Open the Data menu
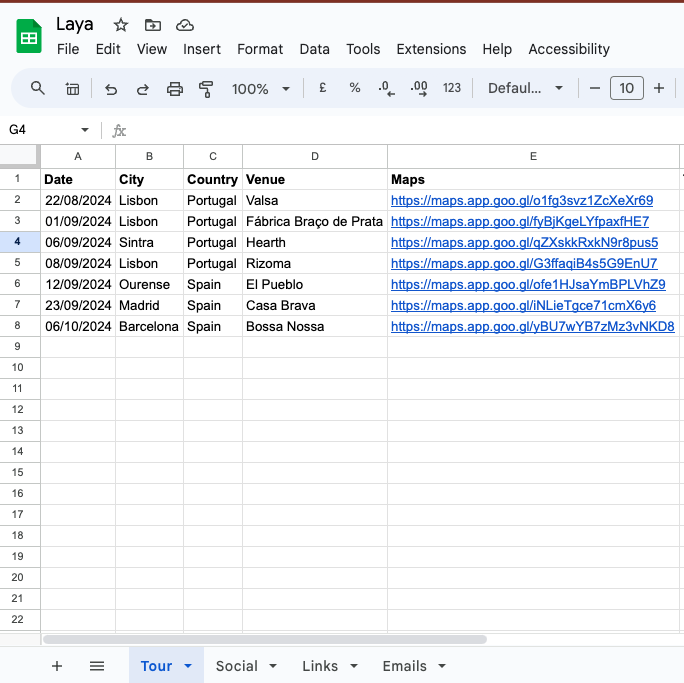This screenshot has height=683, width=684. 315,49
